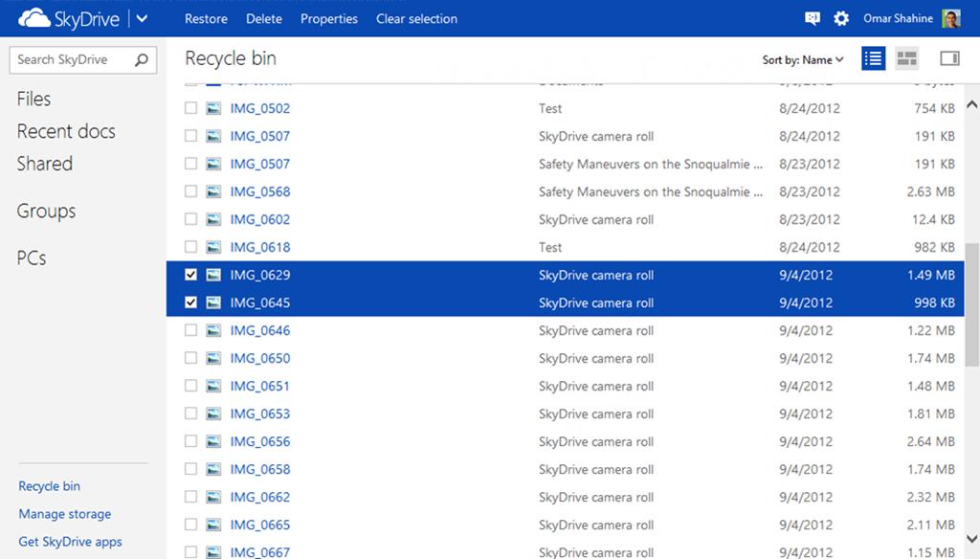Click image file icon for IMG_0502
The width and height of the screenshot is (980, 559).
coord(213,108)
